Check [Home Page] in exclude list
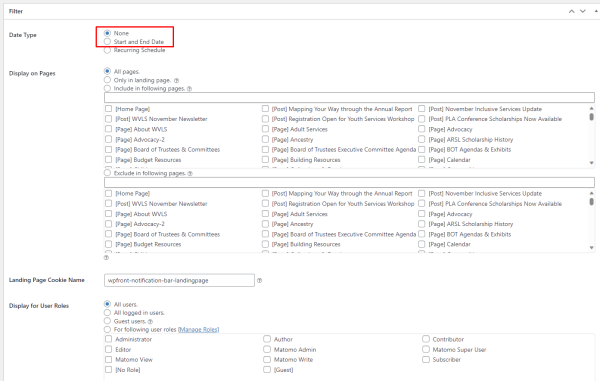This screenshot has height=381, width=600. click(x=109, y=194)
